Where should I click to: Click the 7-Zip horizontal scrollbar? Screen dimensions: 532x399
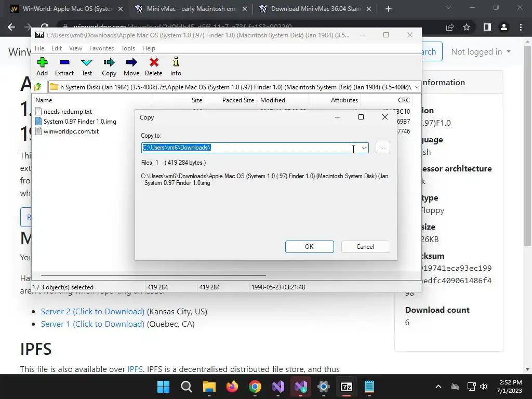[153, 275]
